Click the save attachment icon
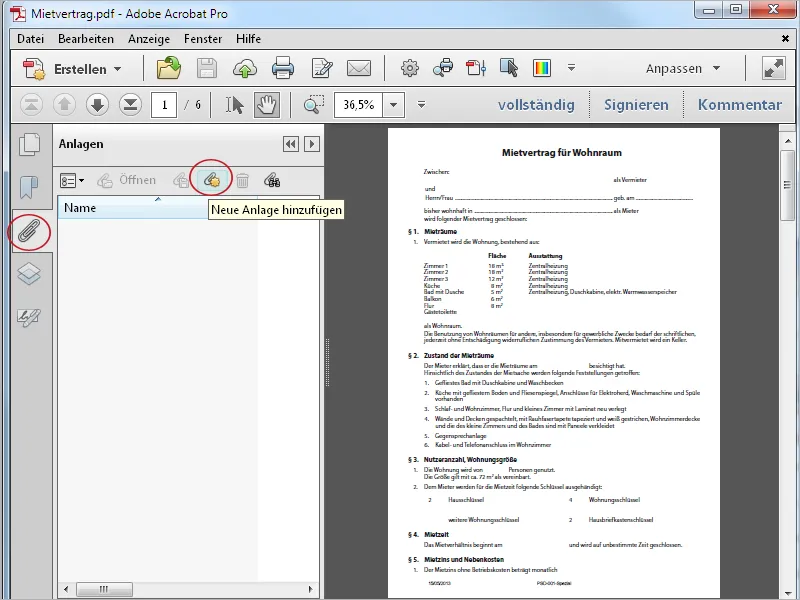Screen dimensions: 800x600 pyautogui.click(x=181, y=180)
